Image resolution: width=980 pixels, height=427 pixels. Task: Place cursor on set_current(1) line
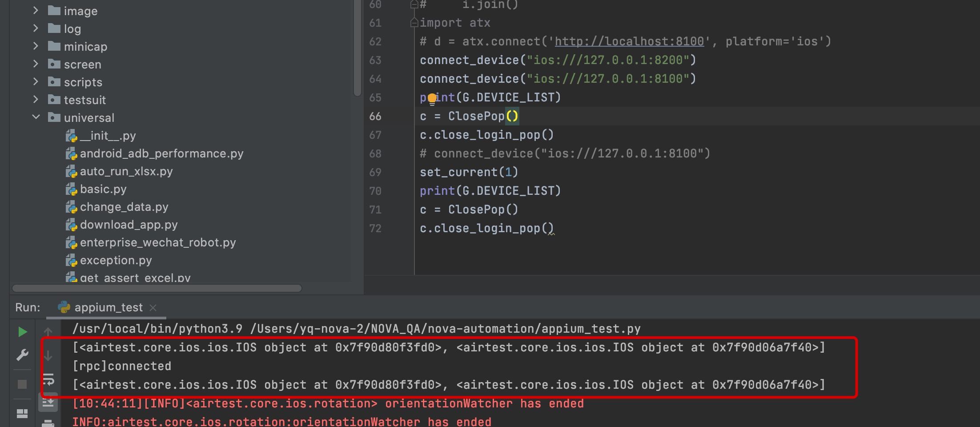tap(469, 172)
